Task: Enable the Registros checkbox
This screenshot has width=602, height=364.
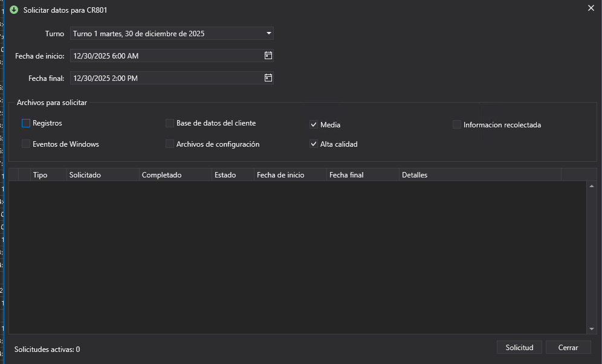Action: [26, 123]
